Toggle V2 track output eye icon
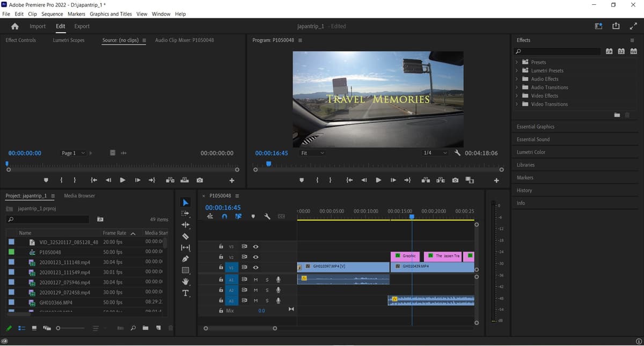Image resolution: width=644 pixels, height=346 pixels. click(255, 257)
